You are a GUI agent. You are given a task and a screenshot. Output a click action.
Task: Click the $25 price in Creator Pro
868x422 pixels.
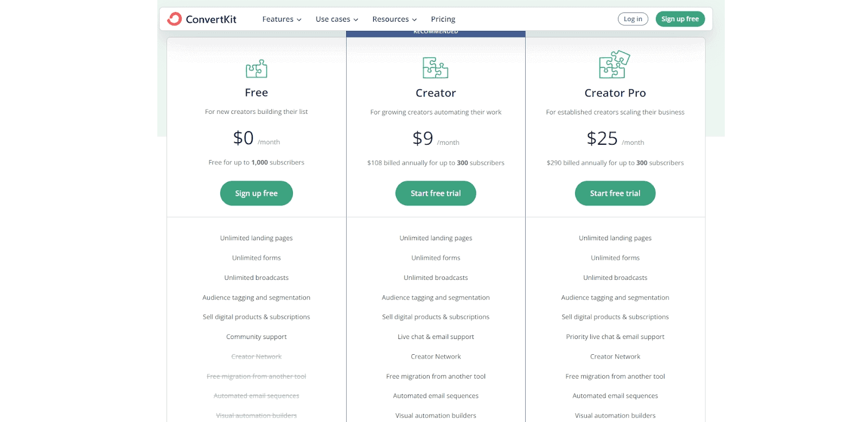click(602, 138)
